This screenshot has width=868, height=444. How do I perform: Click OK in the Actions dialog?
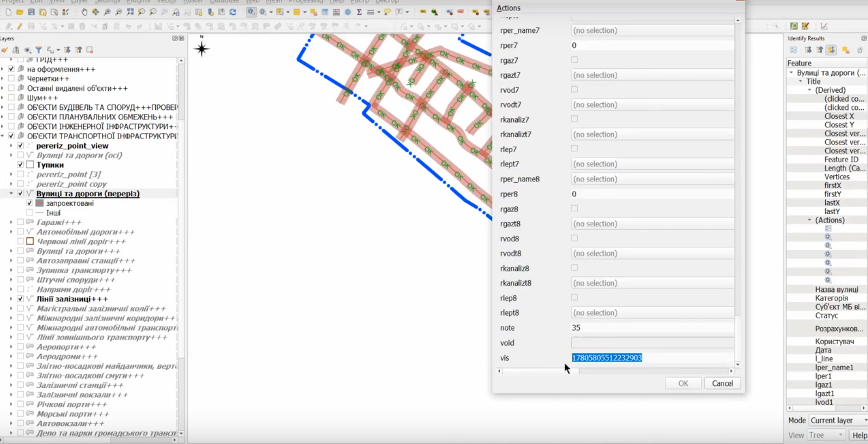683,383
